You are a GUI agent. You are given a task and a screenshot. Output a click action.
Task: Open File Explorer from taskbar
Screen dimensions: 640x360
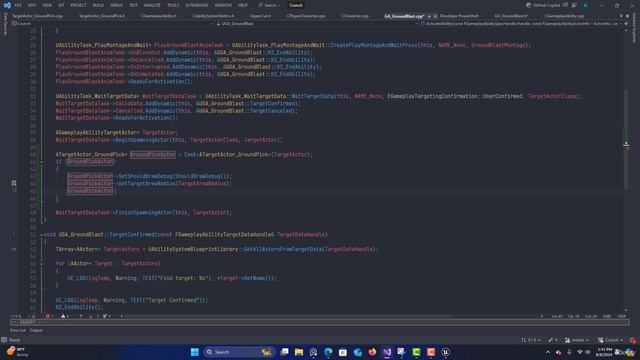pos(299,352)
